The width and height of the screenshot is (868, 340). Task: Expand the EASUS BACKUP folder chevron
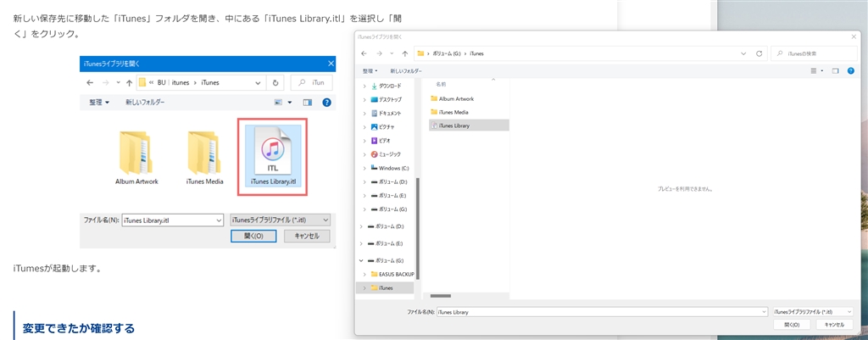(x=364, y=274)
